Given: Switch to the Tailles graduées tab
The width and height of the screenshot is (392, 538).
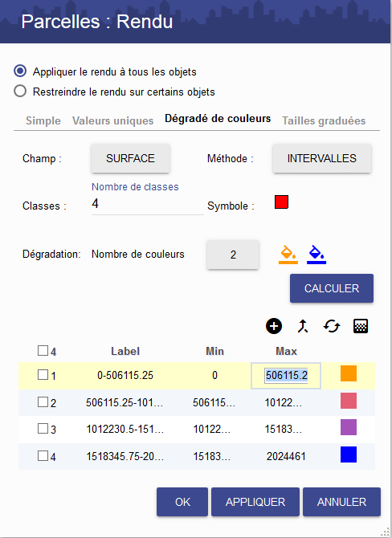Looking at the screenshot, I should 324,120.
